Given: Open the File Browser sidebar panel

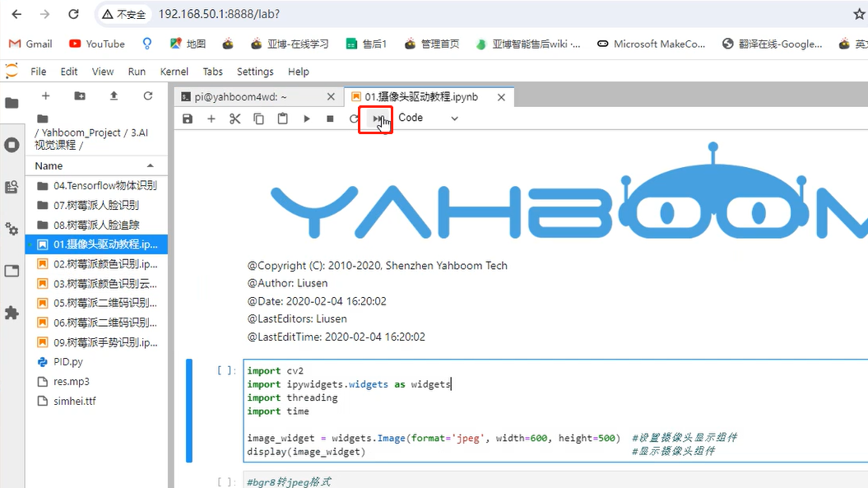Looking at the screenshot, I should click(12, 103).
